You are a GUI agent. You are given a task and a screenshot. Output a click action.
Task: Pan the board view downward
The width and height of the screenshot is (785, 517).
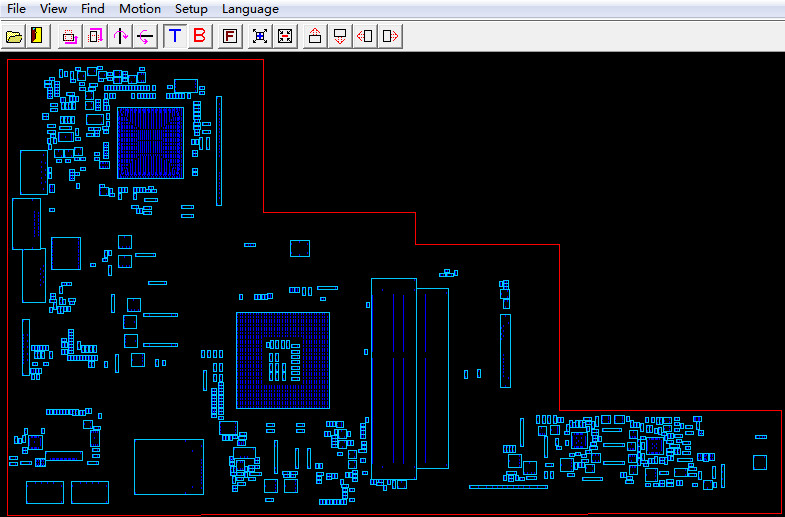(340, 36)
